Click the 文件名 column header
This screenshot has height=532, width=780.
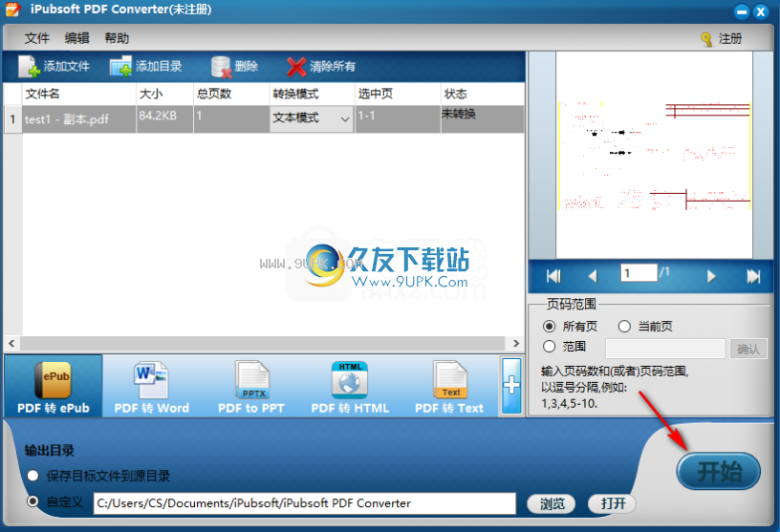78,94
